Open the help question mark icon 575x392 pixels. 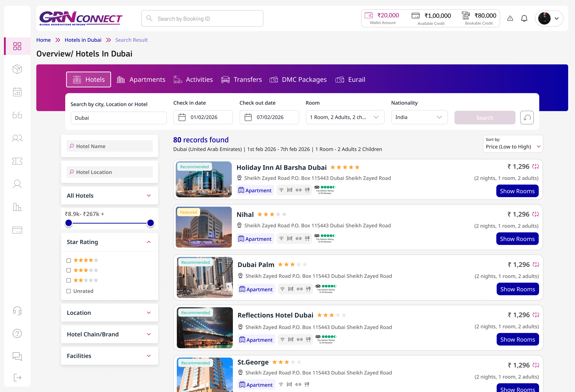tap(17, 333)
